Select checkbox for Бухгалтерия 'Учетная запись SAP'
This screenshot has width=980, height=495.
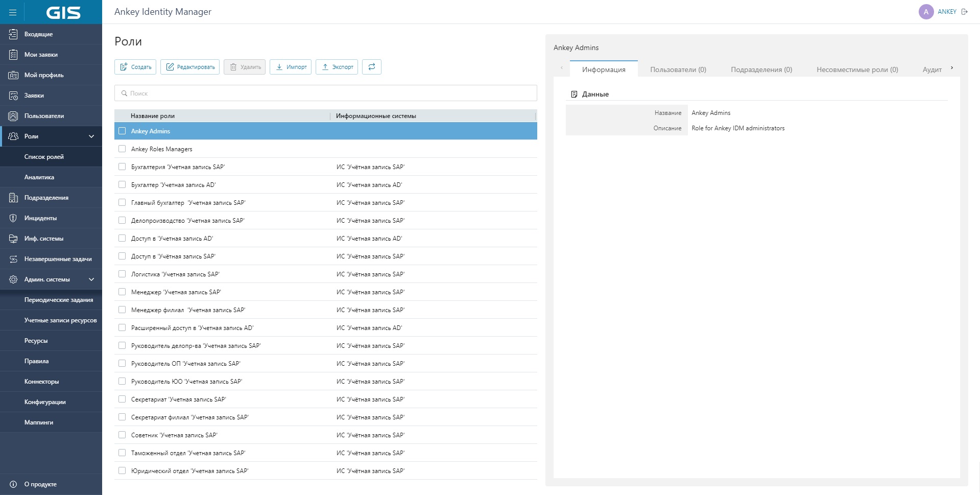coord(122,167)
